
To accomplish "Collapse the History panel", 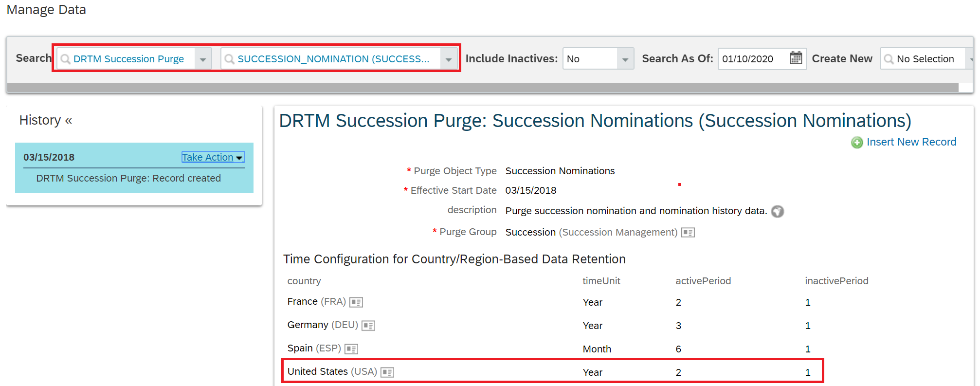I will click(x=68, y=120).
